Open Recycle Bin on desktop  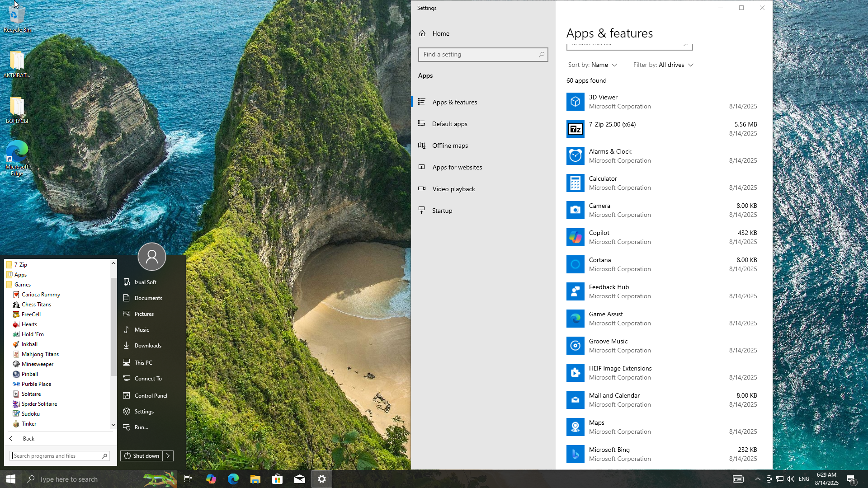[x=17, y=18]
